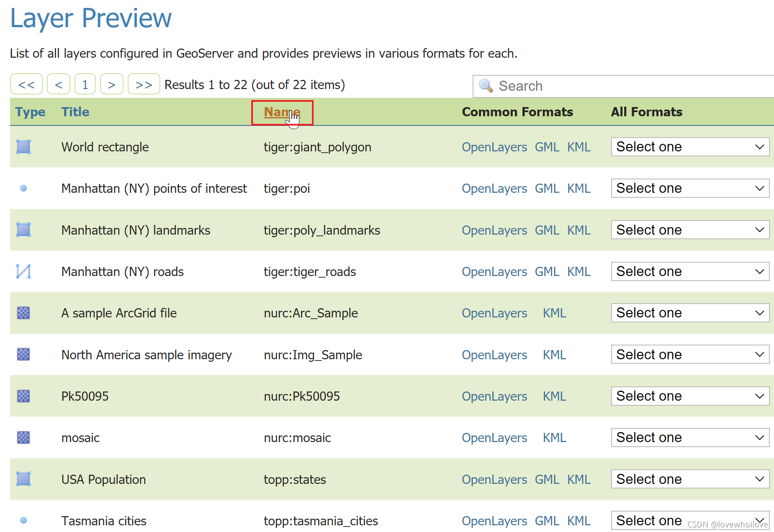Sort the table by the Title column
This screenshot has height=532, width=774.
(x=75, y=112)
